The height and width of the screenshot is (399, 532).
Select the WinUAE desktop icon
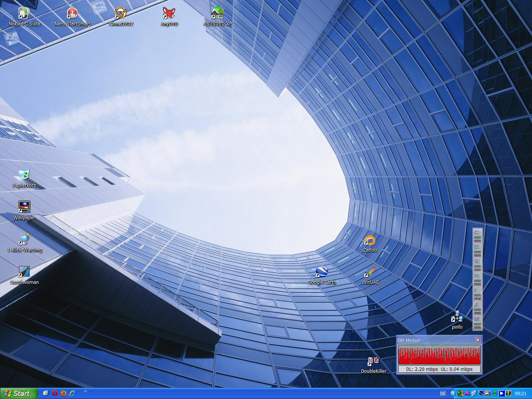coord(370,272)
